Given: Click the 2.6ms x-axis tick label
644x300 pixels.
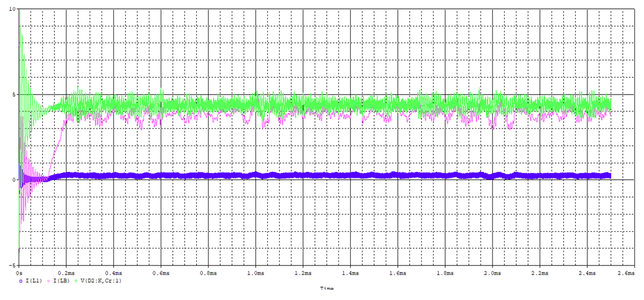Looking at the screenshot, I should [626, 273].
